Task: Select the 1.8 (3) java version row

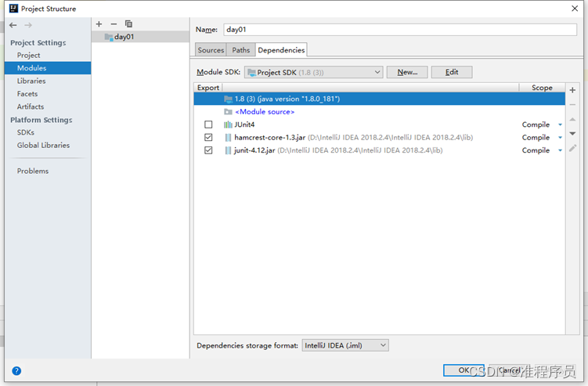Action: (x=379, y=99)
